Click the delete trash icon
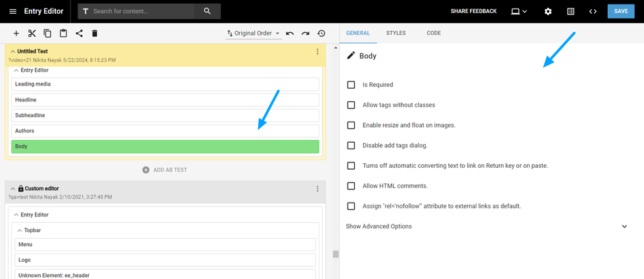 coord(95,34)
